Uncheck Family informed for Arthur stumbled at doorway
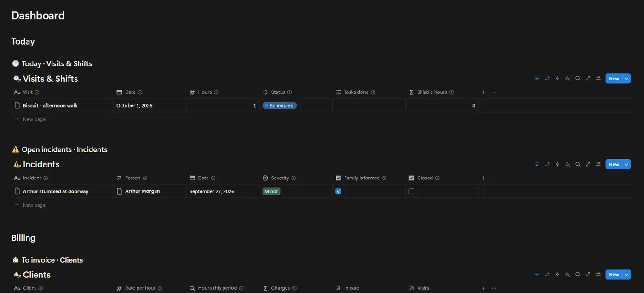This screenshot has width=644, height=293. pos(339,191)
